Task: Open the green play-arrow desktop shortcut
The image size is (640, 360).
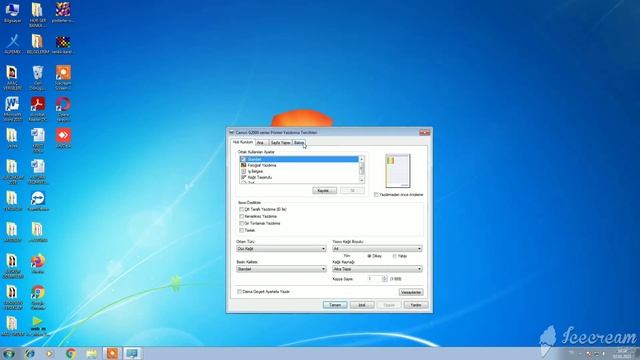Action: click(x=38, y=325)
